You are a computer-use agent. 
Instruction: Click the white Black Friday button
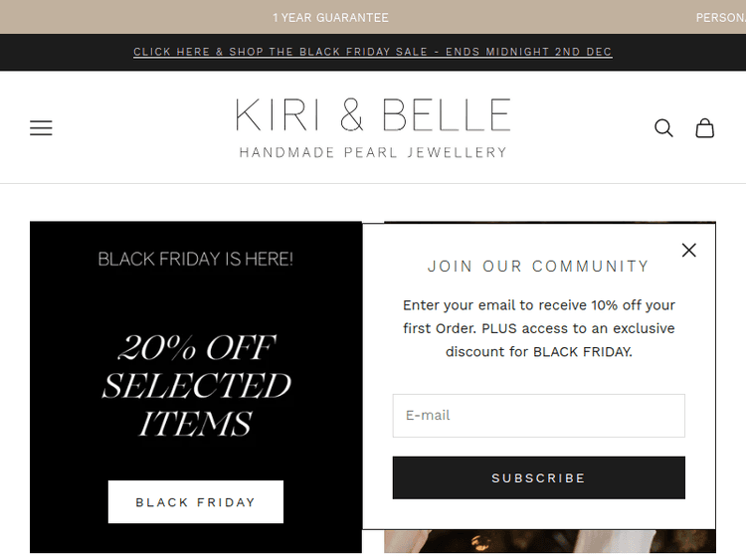[x=196, y=502]
